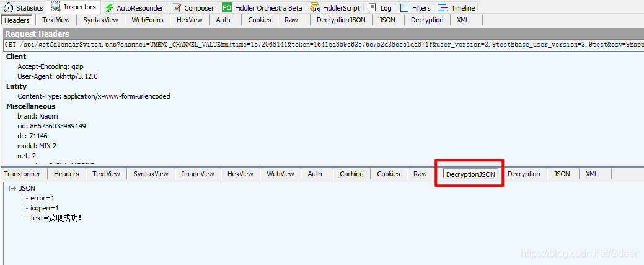The width and height of the screenshot is (644, 265).
Task: Open response Caching tab
Action: (351, 174)
